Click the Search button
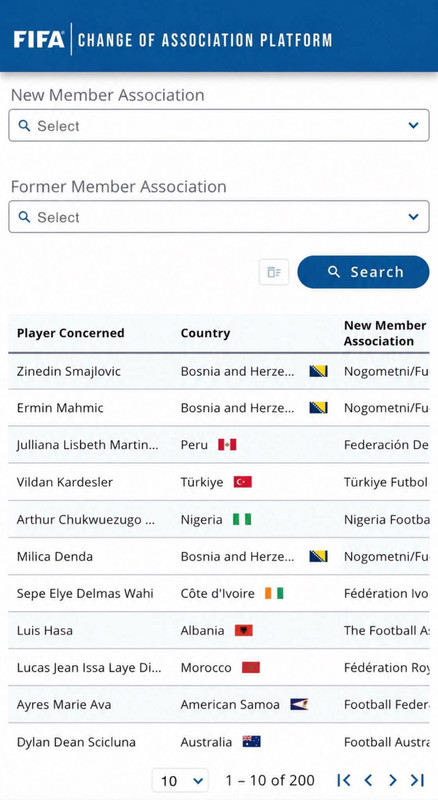The image size is (438, 800). (363, 272)
